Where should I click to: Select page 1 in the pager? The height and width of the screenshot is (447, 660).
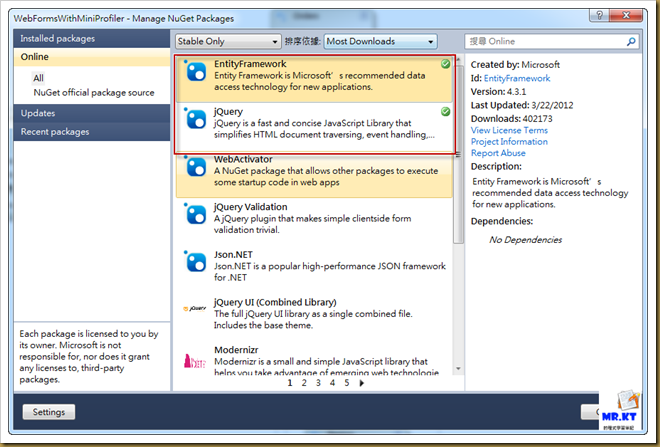click(x=290, y=383)
